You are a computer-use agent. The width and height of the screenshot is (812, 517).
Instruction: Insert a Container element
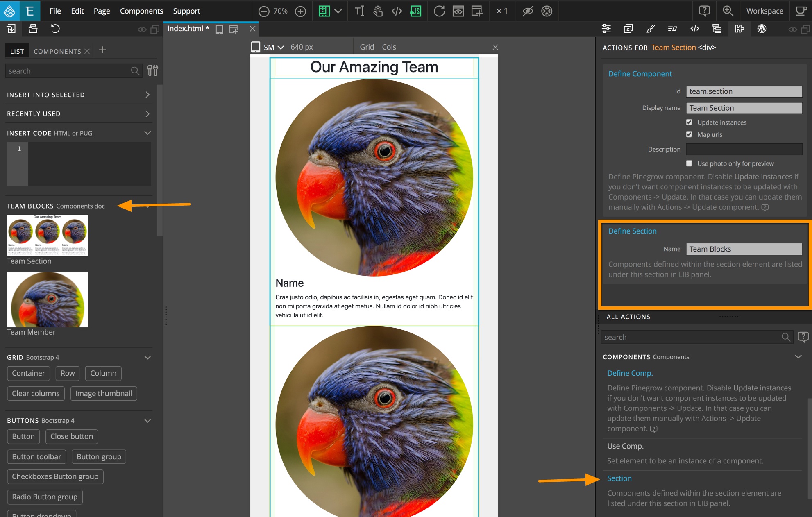[28, 373]
